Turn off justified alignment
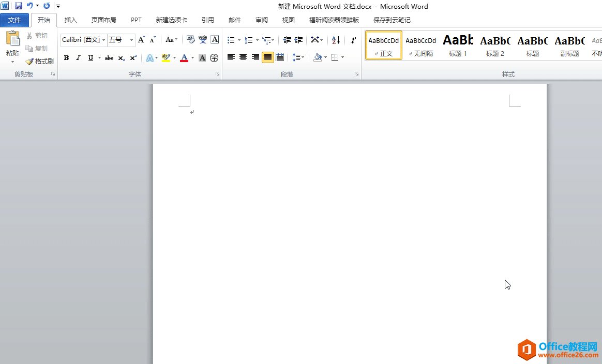Screen dimensions: 602x364 pyautogui.click(x=267, y=57)
